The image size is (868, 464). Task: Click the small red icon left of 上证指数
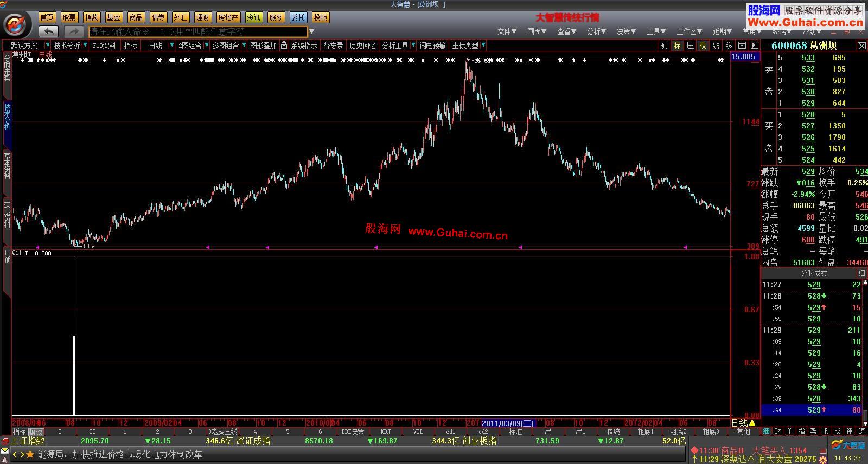pos(5,441)
